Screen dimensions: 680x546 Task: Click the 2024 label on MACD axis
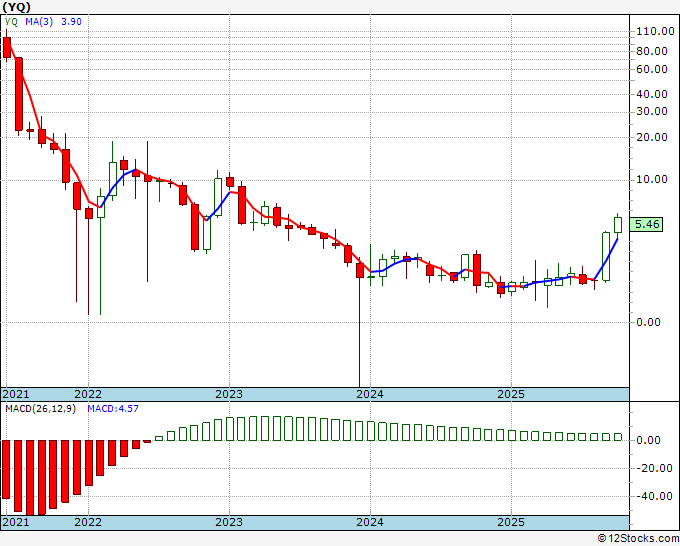point(370,522)
